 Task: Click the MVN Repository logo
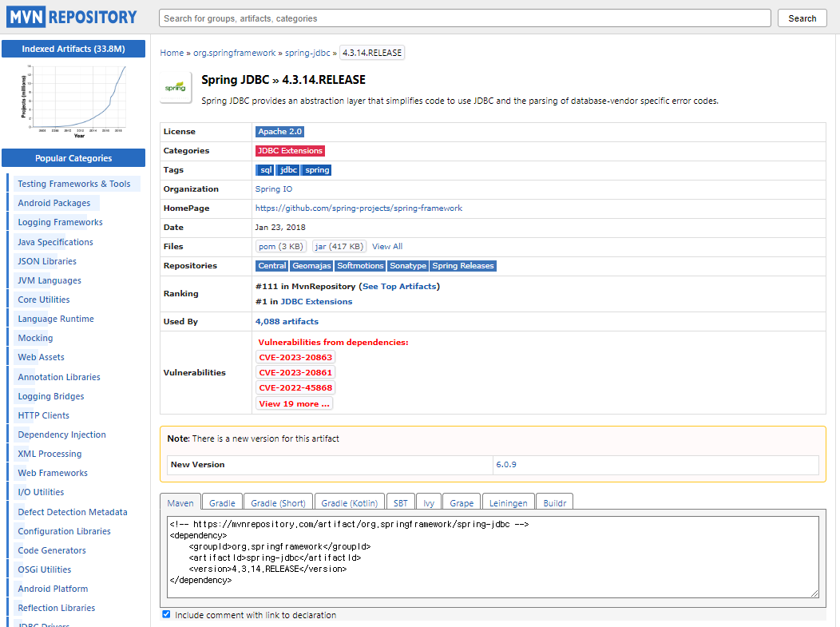pyautogui.click(x=72, y=18)
